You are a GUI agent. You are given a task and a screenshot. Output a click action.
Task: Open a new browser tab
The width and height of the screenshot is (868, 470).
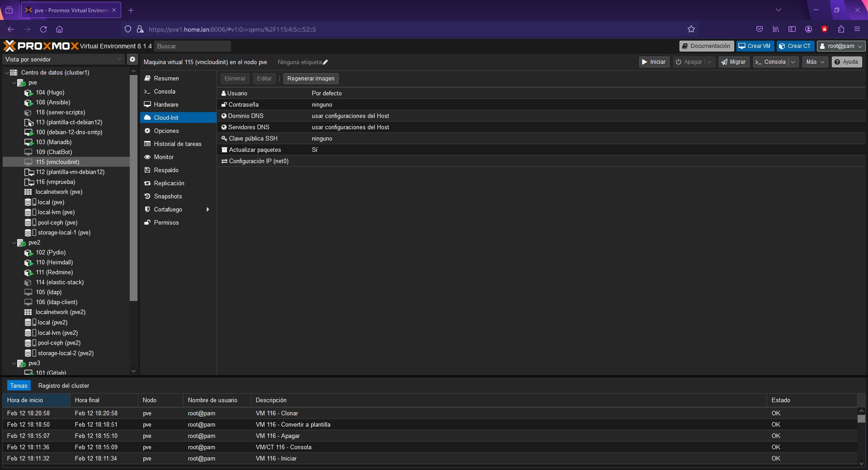pos(131,10)
